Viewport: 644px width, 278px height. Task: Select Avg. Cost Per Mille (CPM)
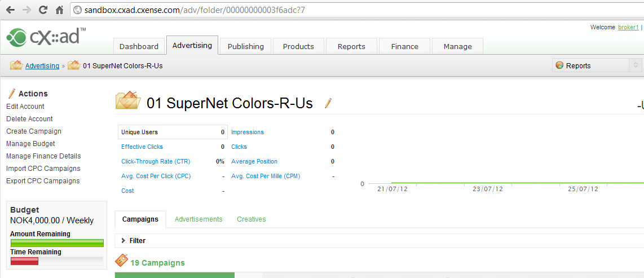(x=266, y=176)
